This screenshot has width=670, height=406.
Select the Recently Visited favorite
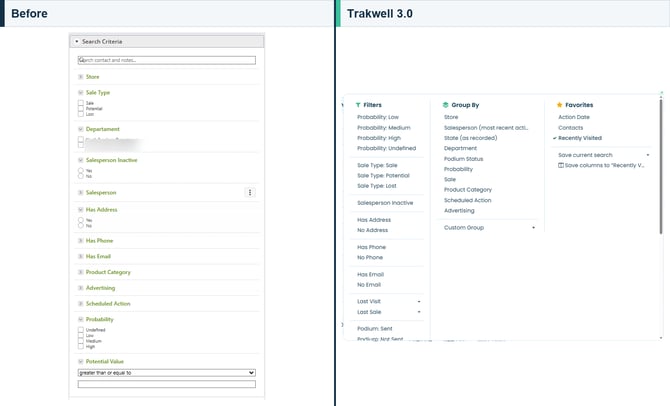[x=580, y=138]
